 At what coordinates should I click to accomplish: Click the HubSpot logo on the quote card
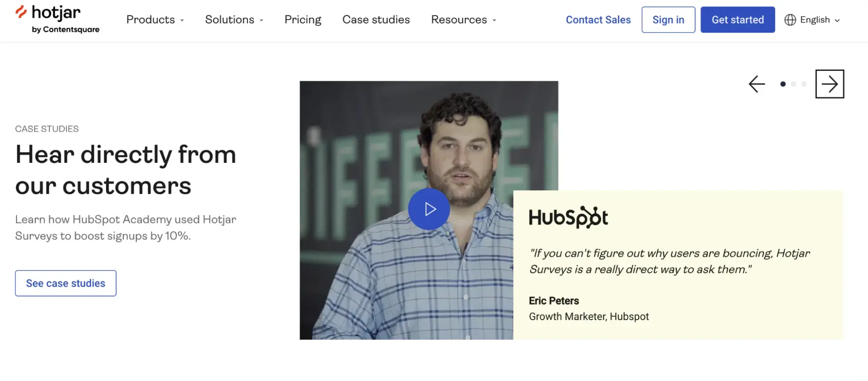coord(568,217)
